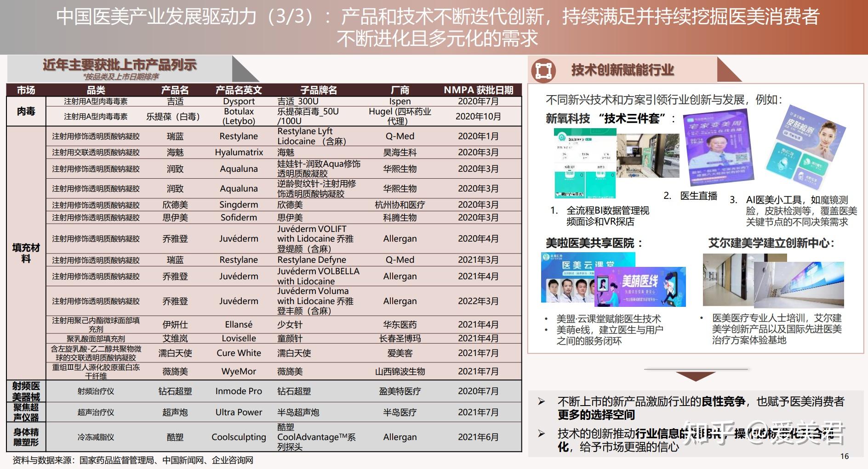Select the 美啦医美共享医院 subheading
The height and width of the screenshot is (469, 868).
click(x=594, y=243)
